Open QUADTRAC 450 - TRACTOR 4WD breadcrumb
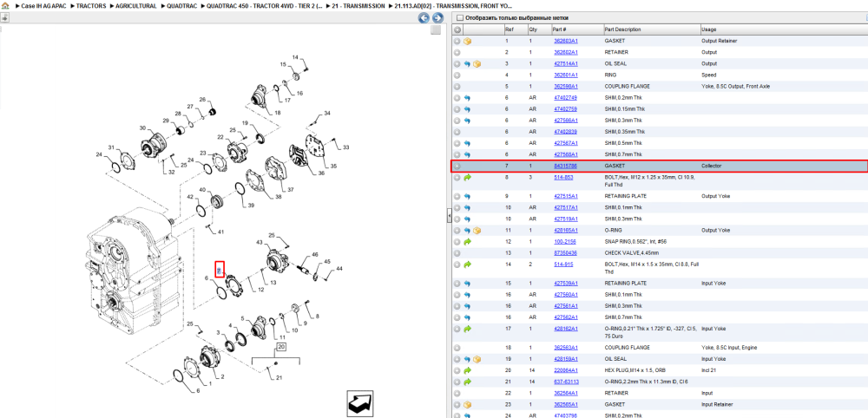 coord(264,5)
